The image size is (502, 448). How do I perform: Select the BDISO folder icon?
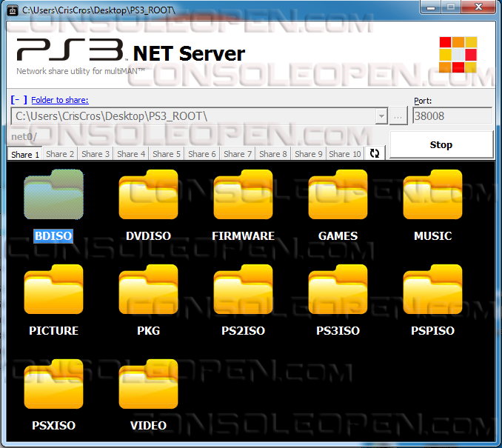click(x=54, y=194)
